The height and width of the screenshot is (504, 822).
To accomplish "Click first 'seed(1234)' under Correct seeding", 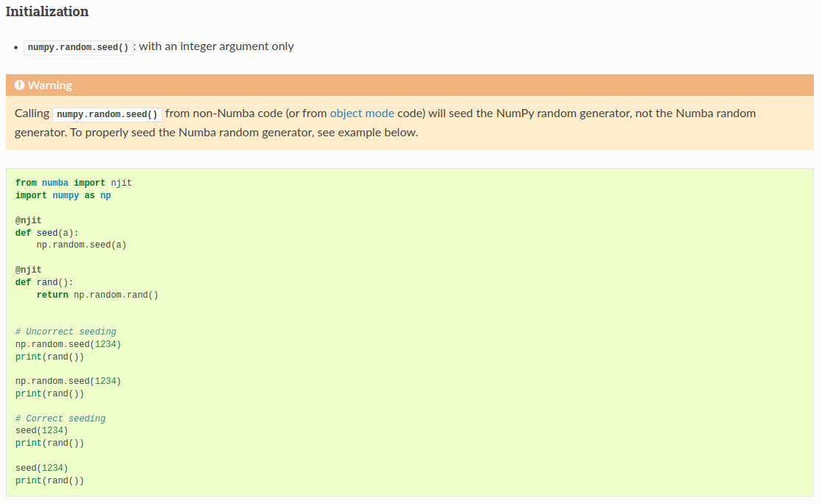I will pos(41,430).
